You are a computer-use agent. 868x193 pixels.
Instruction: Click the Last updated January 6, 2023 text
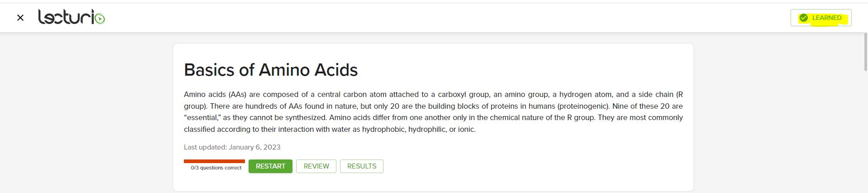[x=232, y=147]
